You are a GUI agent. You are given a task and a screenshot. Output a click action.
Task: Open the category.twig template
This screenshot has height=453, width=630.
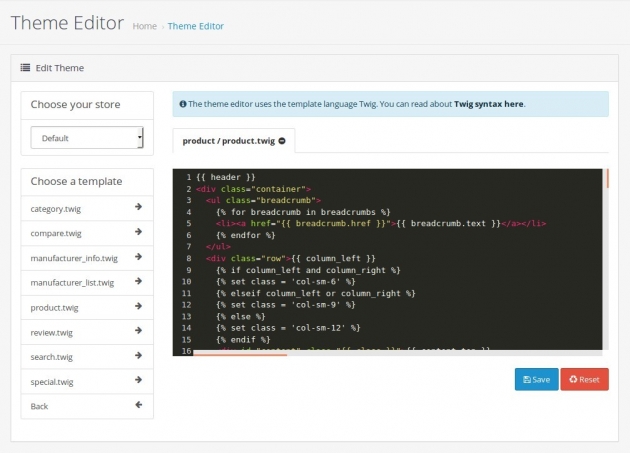coord(87,208)
